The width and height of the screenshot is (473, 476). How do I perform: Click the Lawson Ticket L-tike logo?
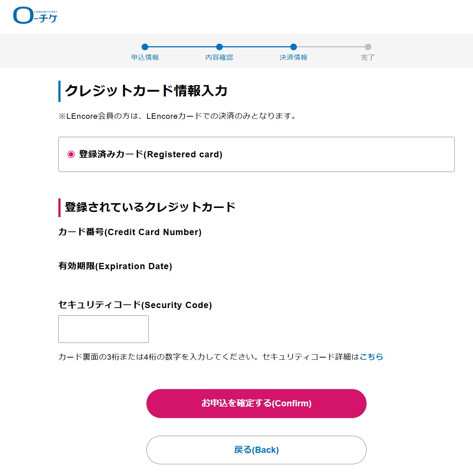[x=35, y=15]
